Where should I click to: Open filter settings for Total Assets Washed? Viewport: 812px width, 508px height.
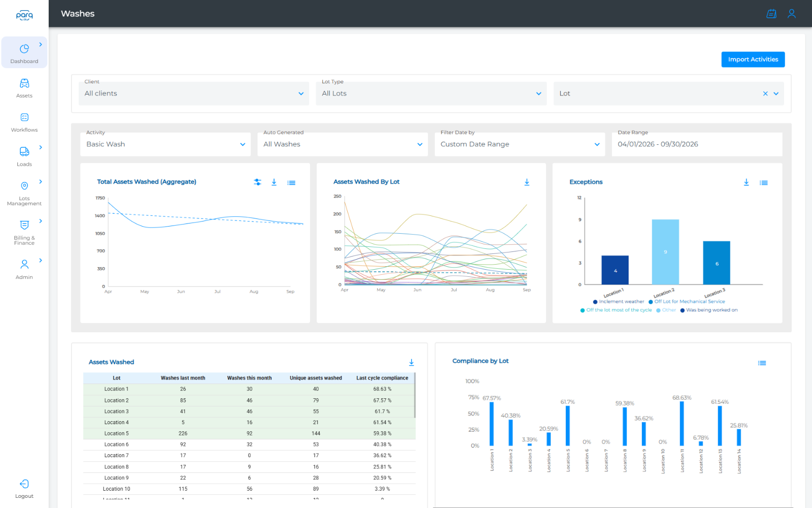click(258, 182)
